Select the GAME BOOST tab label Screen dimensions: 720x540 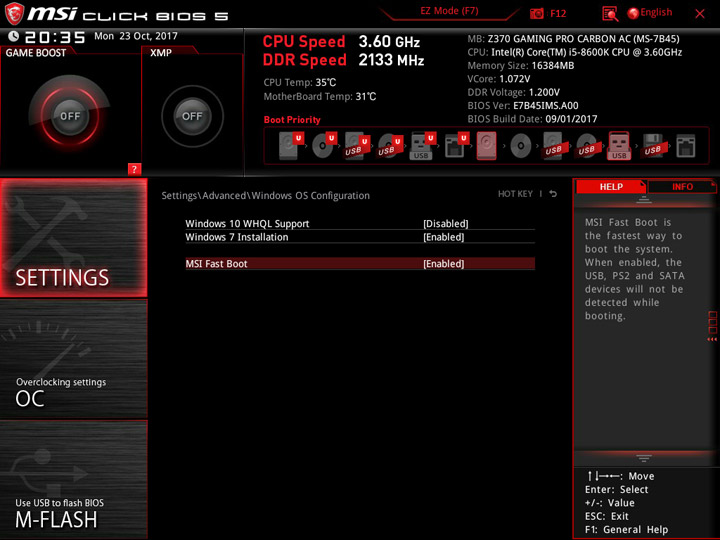(36, 53)
